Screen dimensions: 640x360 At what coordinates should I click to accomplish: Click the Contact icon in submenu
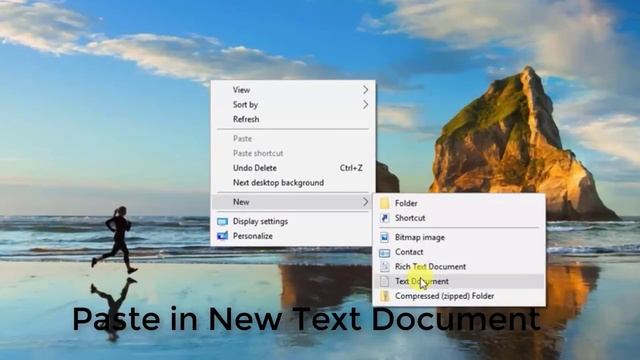tap(384, 252)
